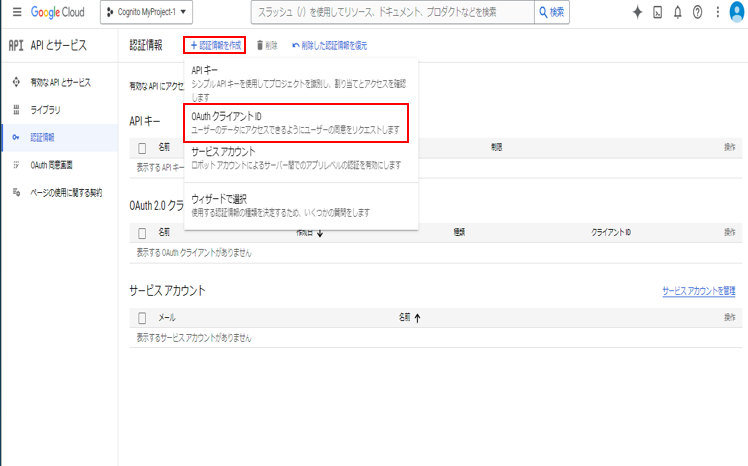Click 名前 column header in API keys table
This screenshot has width=748, height=466.
(164, 147)
